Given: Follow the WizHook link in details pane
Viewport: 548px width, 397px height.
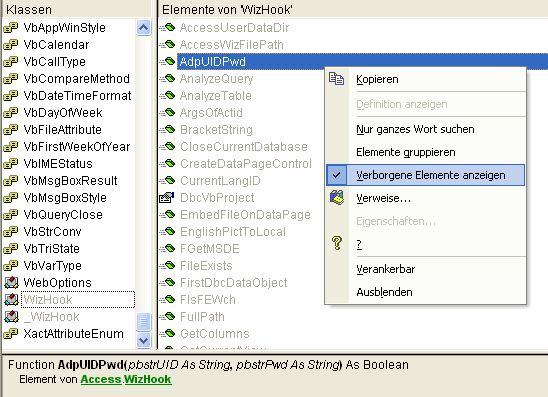Looking at the screenshot, I should point(147,379).
